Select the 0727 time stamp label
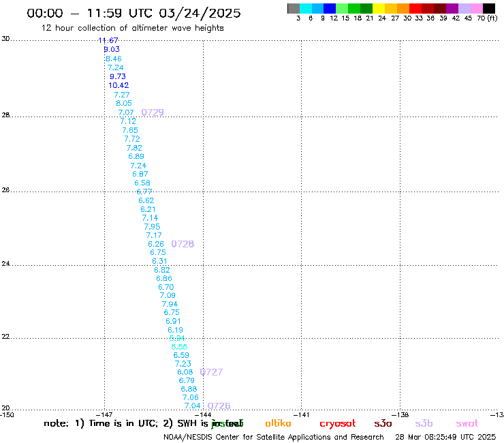This screenshot has width=504, height=443. [211, 372]
